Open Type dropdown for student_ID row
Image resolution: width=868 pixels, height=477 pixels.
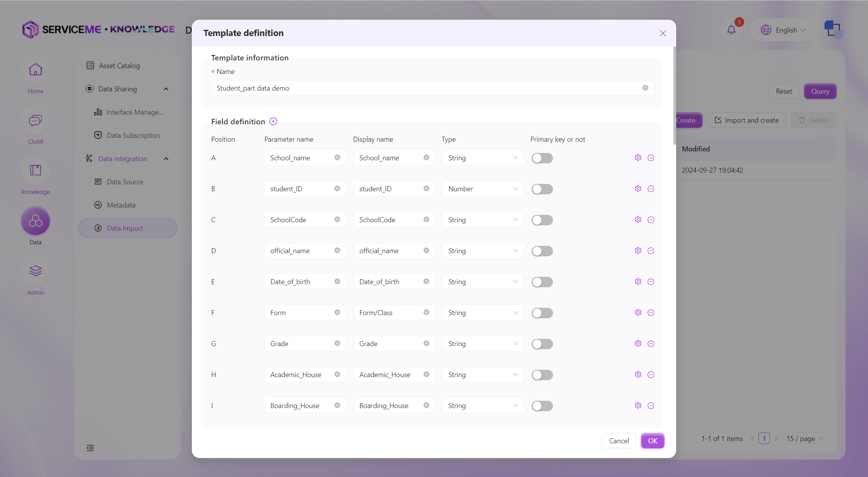point(482,189)
